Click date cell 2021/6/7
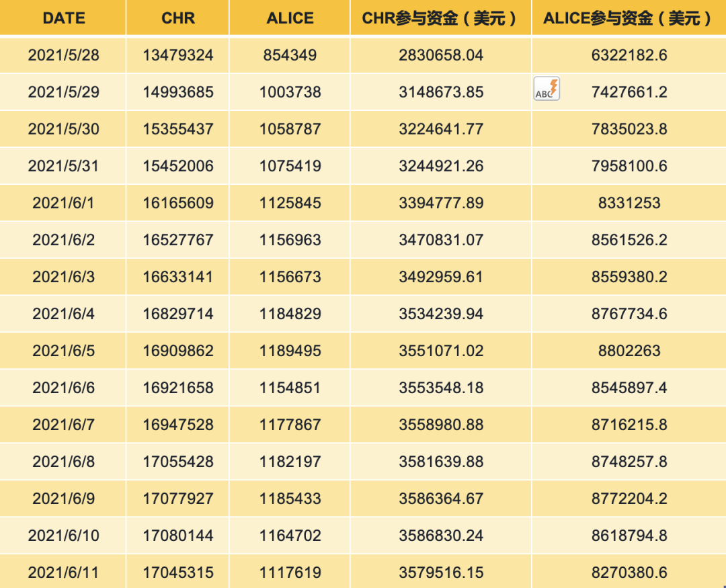The height and width of the screenshot is (588, 726). (x=63, y=425)
